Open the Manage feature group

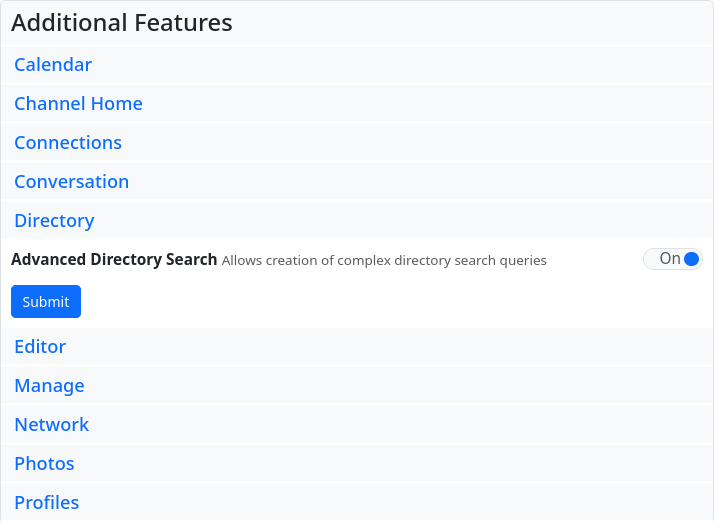tap(49, 386)
